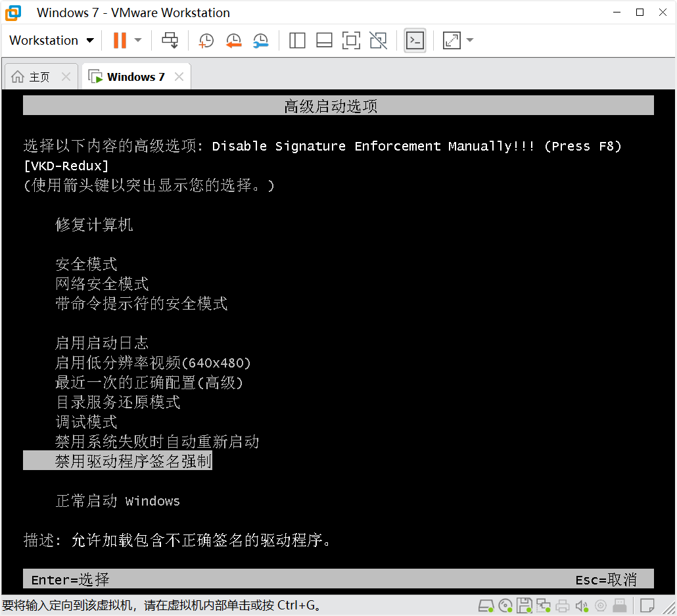Toggle the console view icon
The image size is (677, 616).
pyautogui.click(x=415, y=41)
